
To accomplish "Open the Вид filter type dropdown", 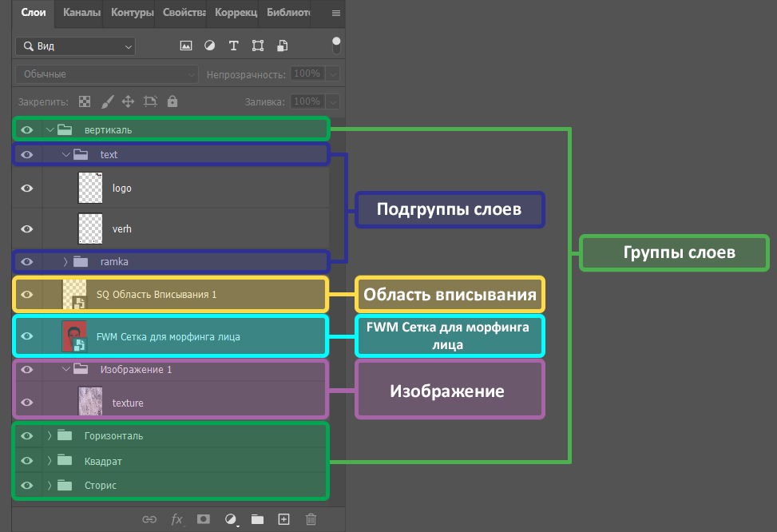I will tap(75, 46).
